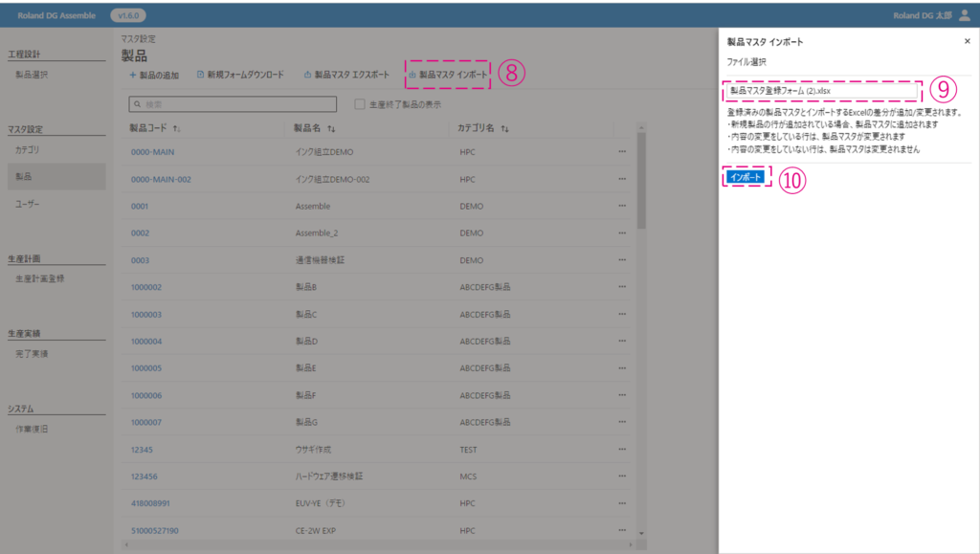Toggle the 生産終了製品の表示 checkbox
Screen dimensions: 980x554
(360, 104)
